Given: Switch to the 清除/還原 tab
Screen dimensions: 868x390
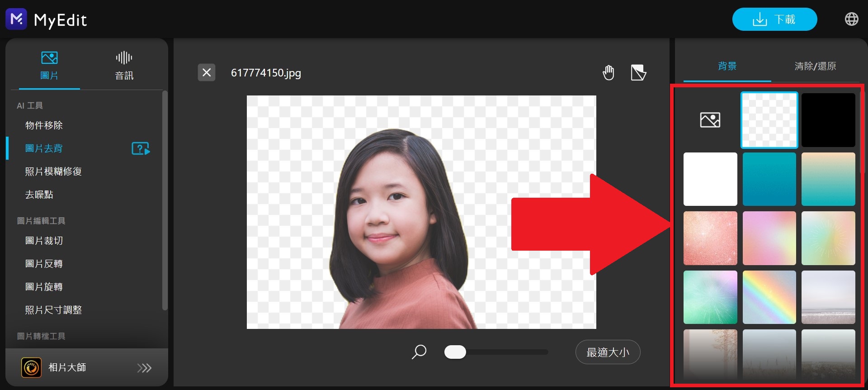Looking at the screenshot, I should (815, 66).
